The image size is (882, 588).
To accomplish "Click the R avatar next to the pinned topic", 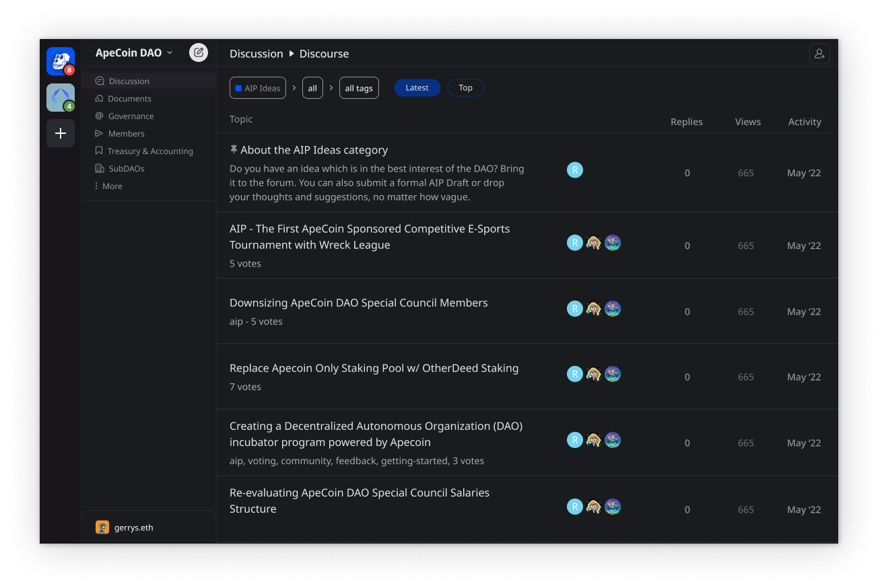I will pyautogui.click(x=575, y=170).
